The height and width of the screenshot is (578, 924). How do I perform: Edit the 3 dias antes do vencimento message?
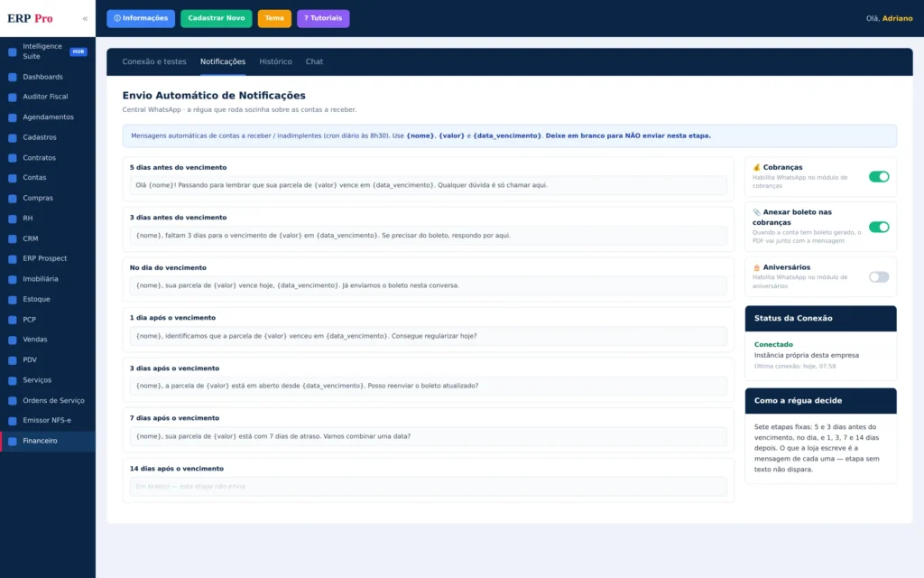428,236
